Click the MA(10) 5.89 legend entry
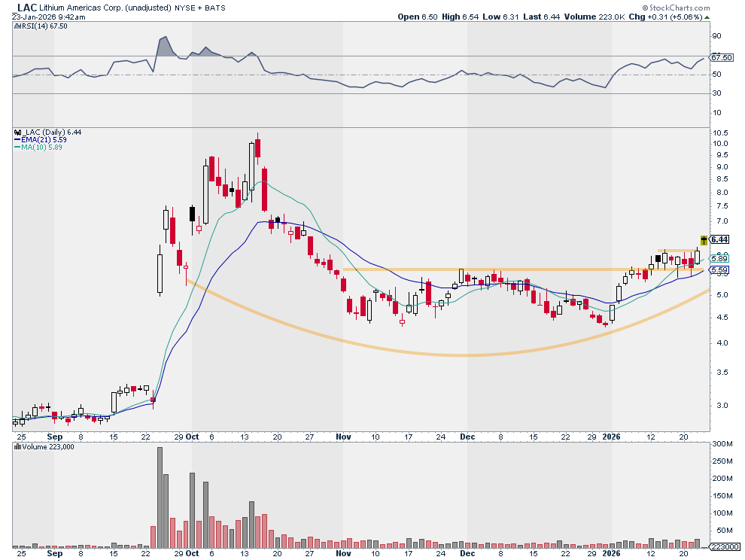The width and height of the screenshot is (745, 560). [41, 148]
